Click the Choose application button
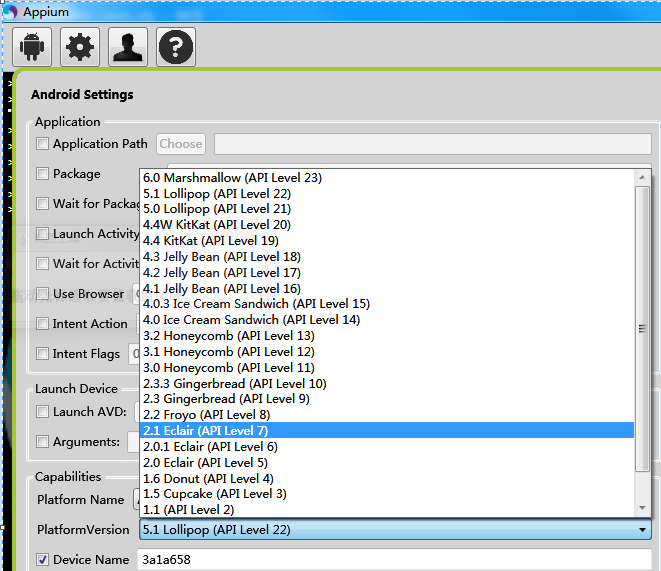Screen dimensions: 661x571 pyautogui.click(x=181, y=144)
